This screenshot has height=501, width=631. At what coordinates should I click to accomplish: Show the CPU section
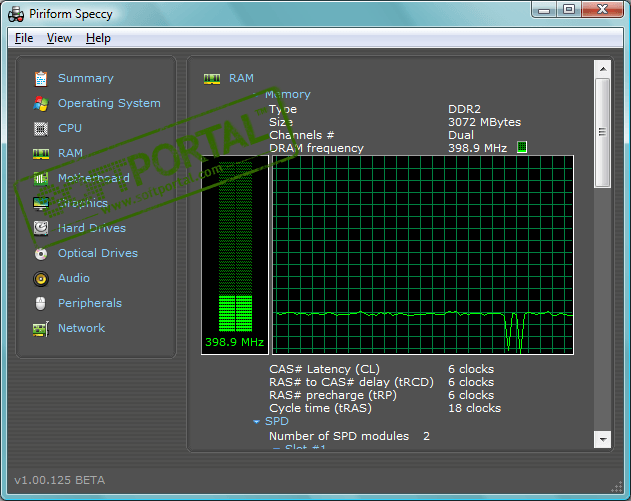tap(70, 128)
